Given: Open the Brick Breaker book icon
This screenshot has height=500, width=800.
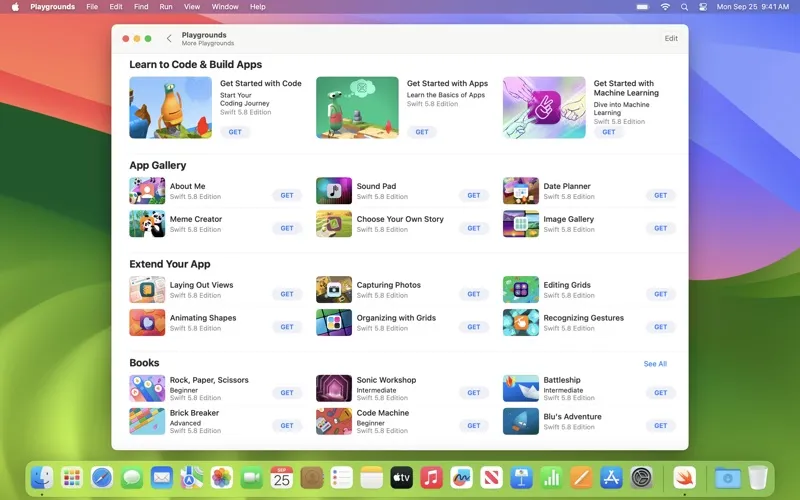Looking at the screenshot, I should [x=147, y=421].
